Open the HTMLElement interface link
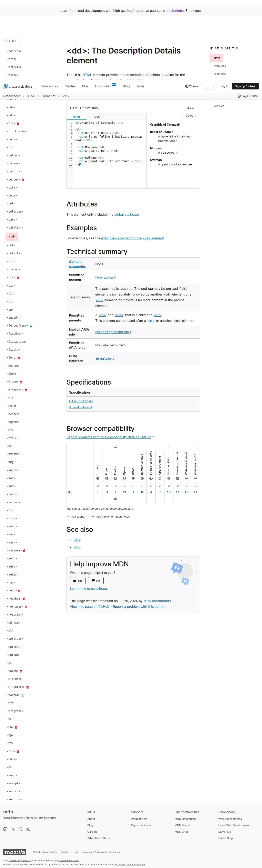 [x=105, y=358]
